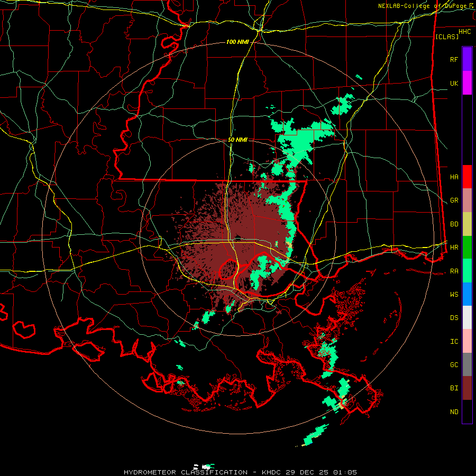Click the Hydrometeor Classification KHDC title text

pos(241,472)
